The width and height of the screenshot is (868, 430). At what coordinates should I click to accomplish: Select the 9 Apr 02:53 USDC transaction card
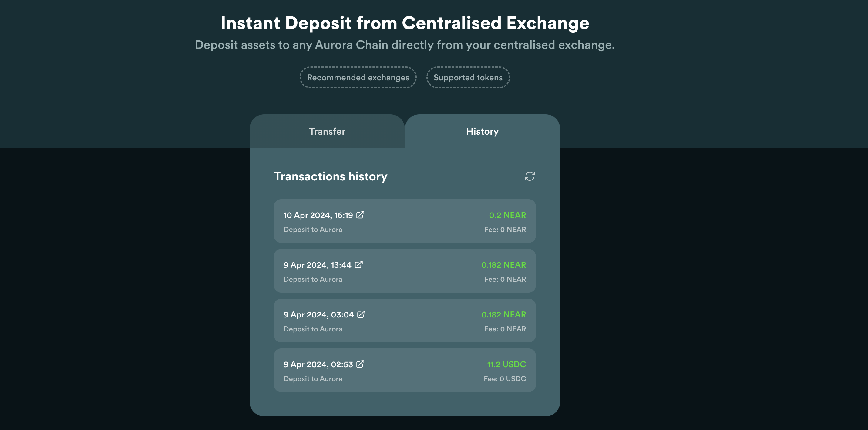coord(404,370)
